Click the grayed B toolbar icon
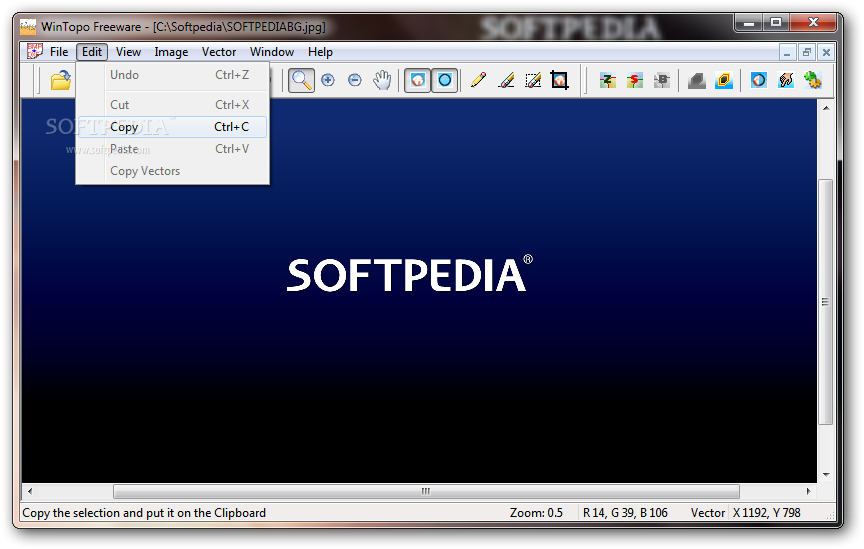Screen dimensions: 864x549 point(662,80)
